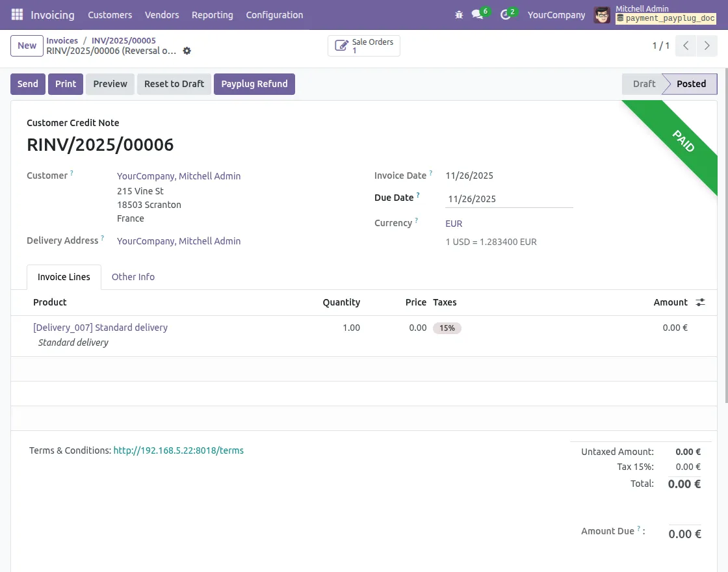
Task: Open the Currency EUR selector
Action: coord(453,224)
